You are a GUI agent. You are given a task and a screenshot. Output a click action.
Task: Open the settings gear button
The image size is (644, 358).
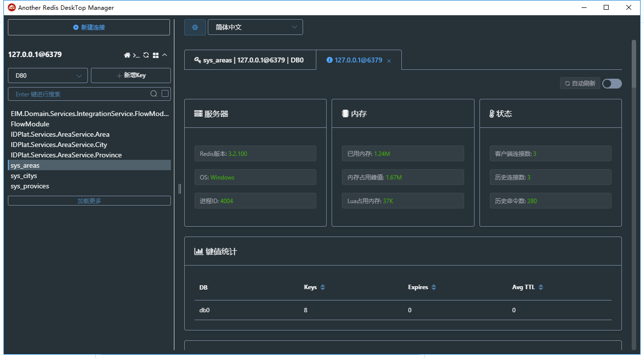pos(195,28)
